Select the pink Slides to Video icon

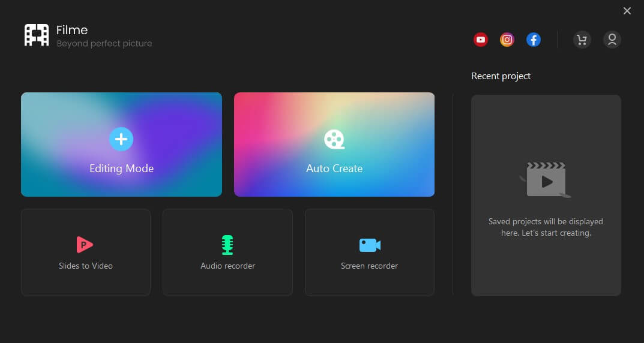pyautogui.click(x=85, y=245)
